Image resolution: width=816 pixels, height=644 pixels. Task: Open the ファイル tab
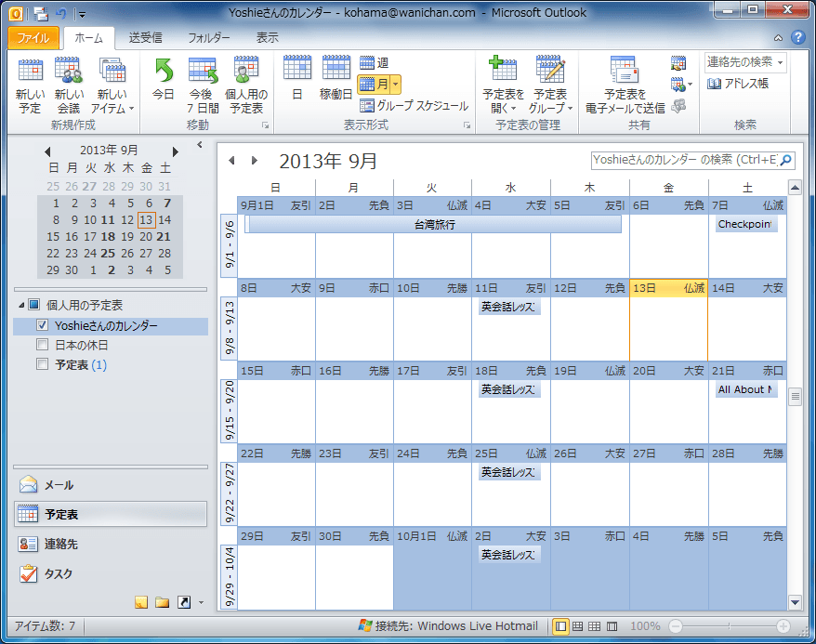(33, 37)
